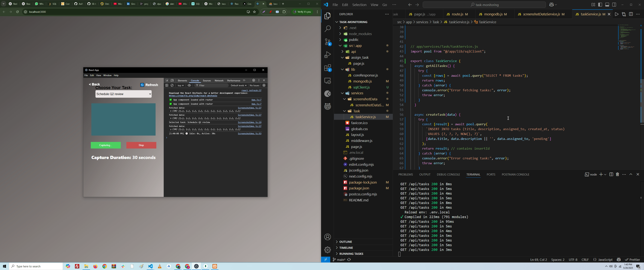Viewport: 644px width, 270px height.
Task: Open the Network tab in DevTools
Action: click(219, 81)
